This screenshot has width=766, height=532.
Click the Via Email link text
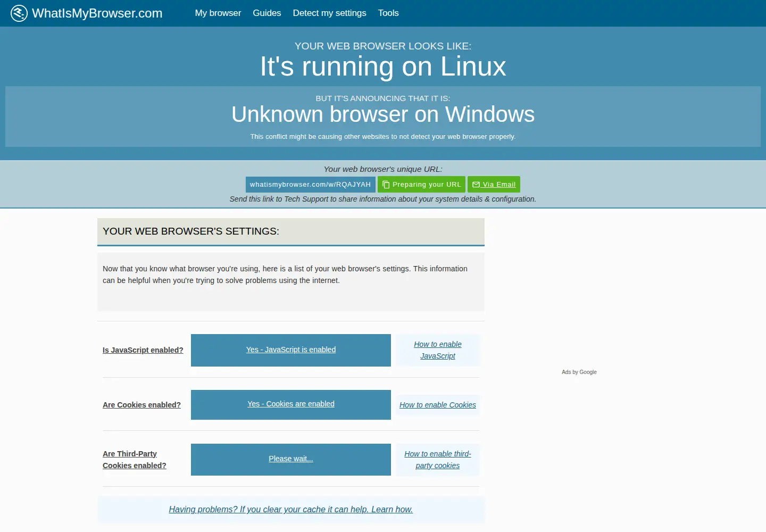click(499, 185)
